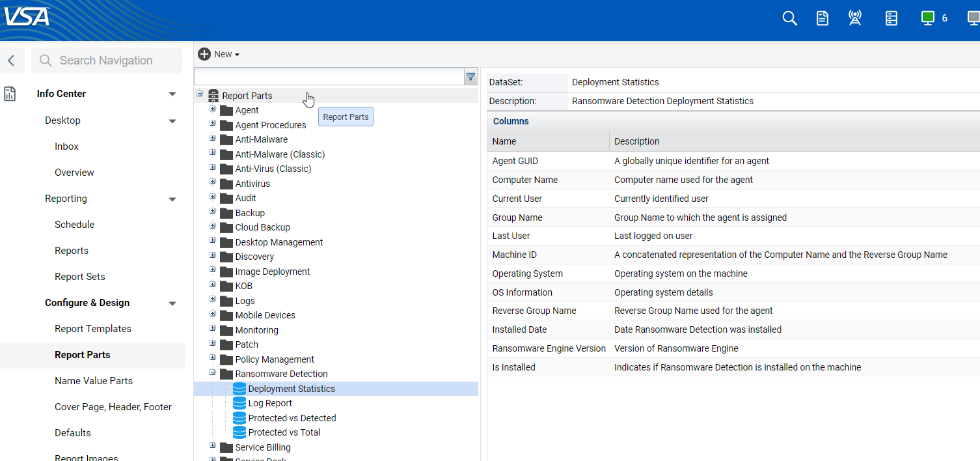
Task: Open Report Templates navigation item
Action: point(93,329)
